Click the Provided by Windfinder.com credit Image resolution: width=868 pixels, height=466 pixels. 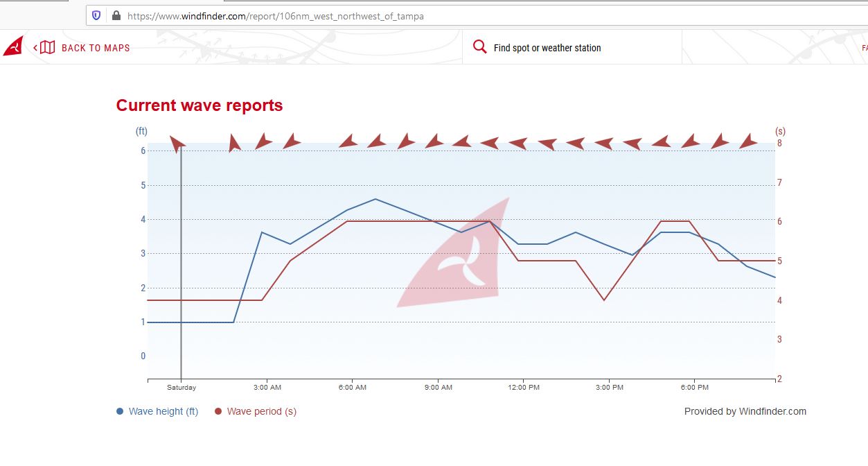[745, 411]
